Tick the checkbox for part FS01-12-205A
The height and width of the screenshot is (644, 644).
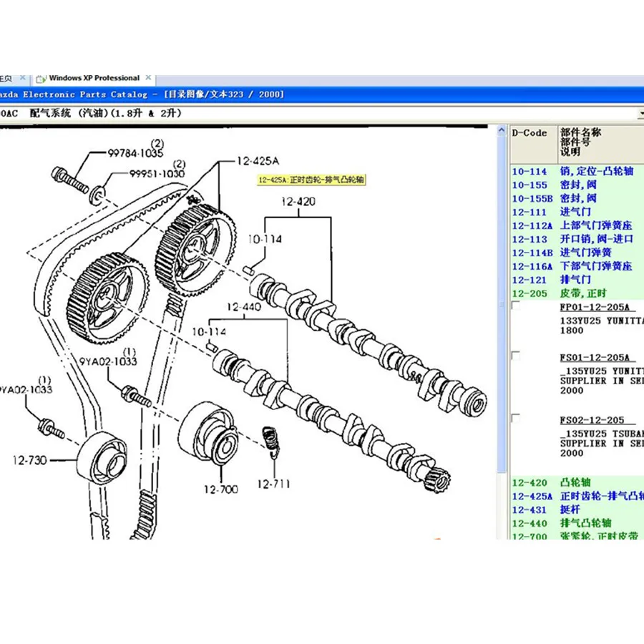click(x=516, y=356)
